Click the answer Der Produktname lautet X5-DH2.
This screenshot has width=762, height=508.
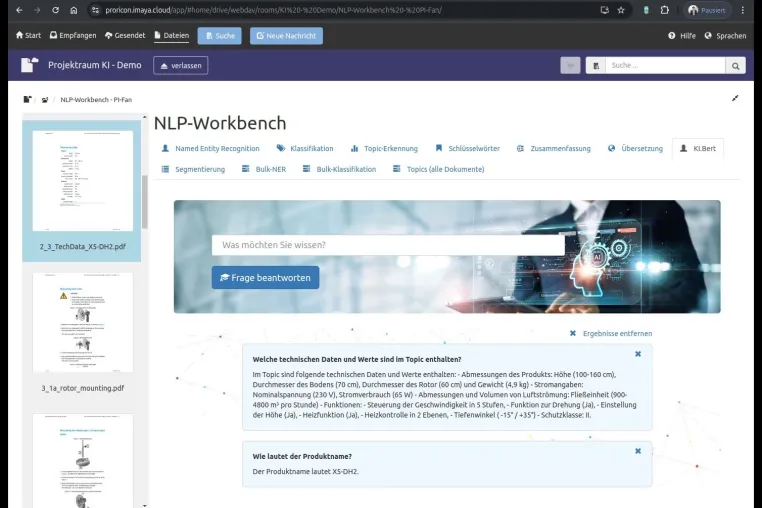pos(305,472)
